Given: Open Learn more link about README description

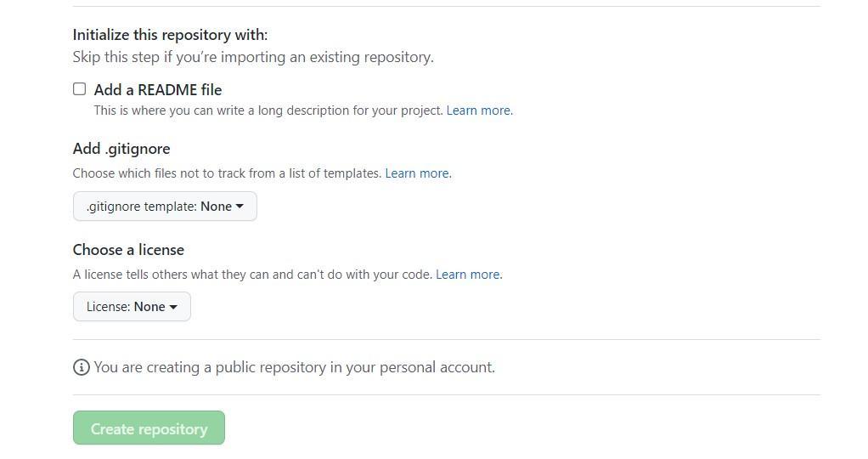Looking at the screenshot, I should (479, 110).
